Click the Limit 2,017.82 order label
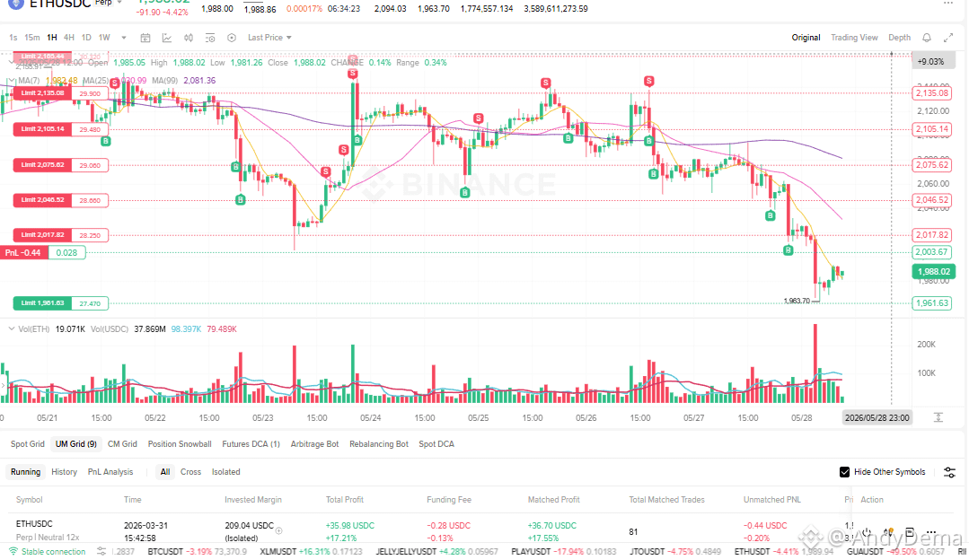 point(42,235)
